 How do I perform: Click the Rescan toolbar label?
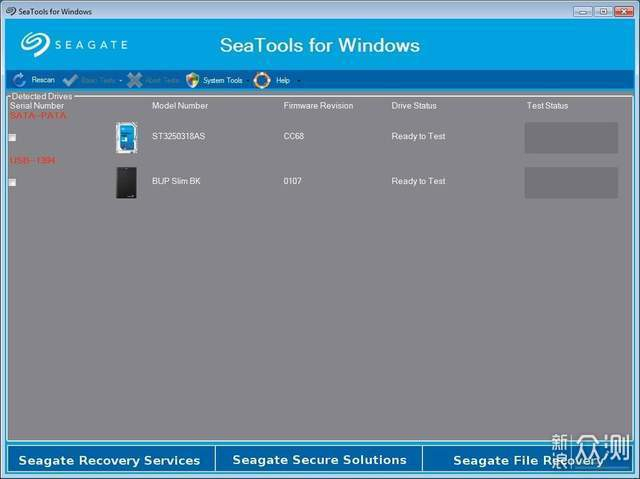tap(43, 80)
